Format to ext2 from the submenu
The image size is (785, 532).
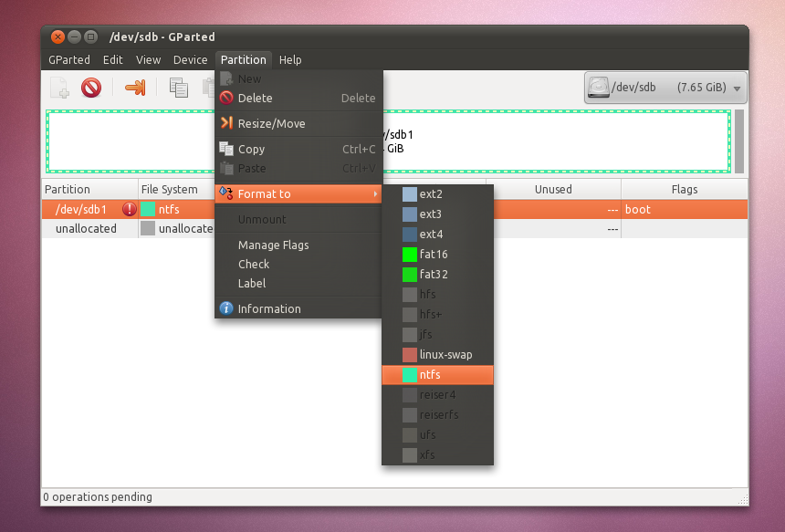(437, 193)
